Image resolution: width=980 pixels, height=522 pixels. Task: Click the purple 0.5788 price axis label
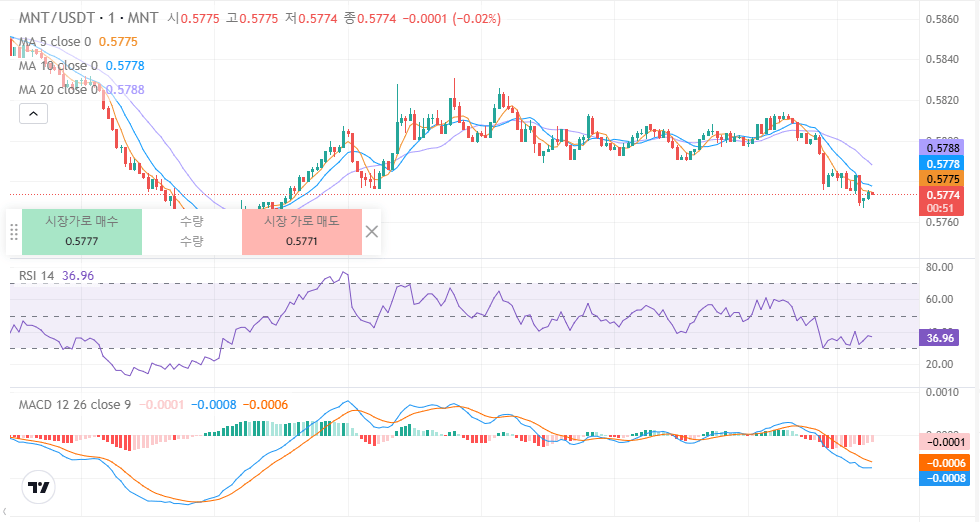pos(941,148)
